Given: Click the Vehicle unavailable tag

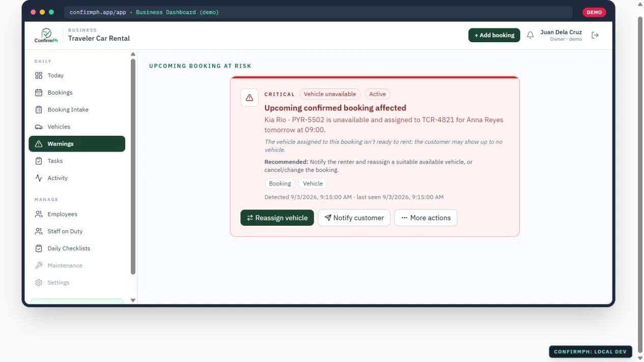Looking at the screenshot, I should pos(330,94).
